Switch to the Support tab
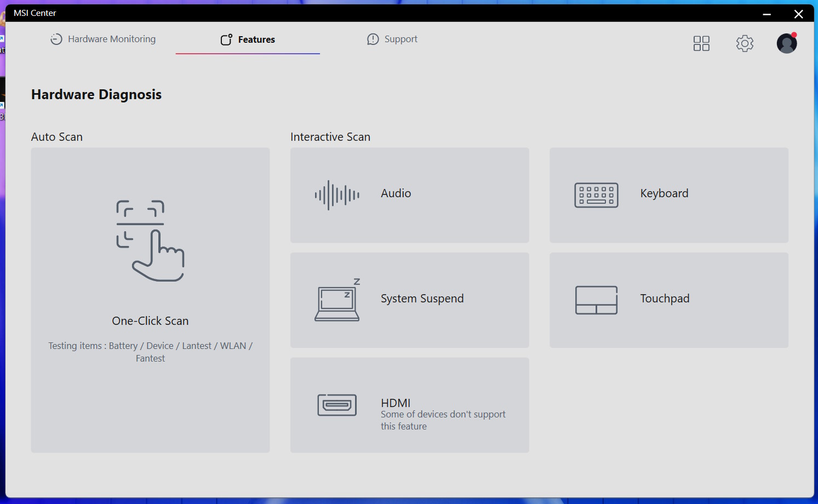 pos(392,39)
